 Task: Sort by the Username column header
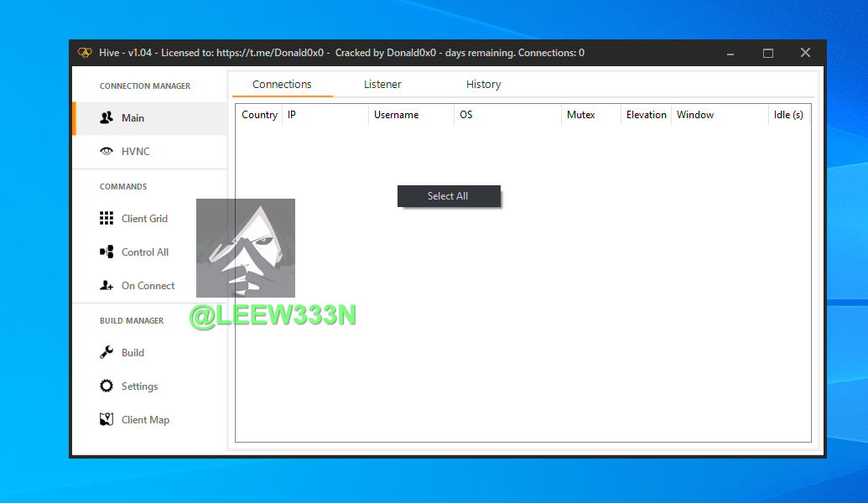[x=396, y=115]
